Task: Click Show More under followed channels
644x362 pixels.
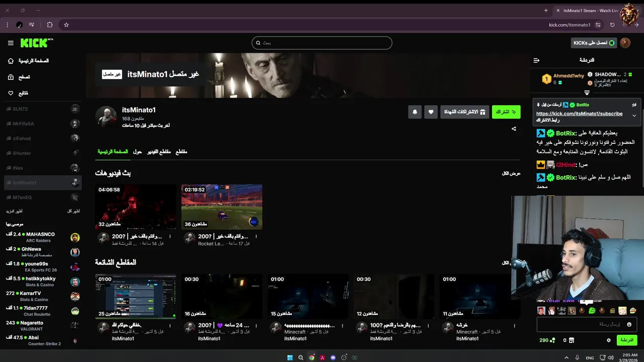Action: click(14, 211)
